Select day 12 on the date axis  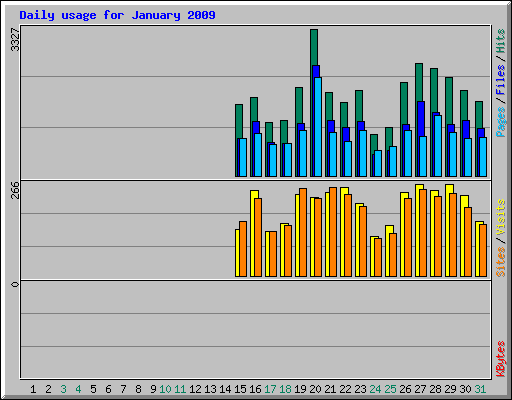[195, 389]
